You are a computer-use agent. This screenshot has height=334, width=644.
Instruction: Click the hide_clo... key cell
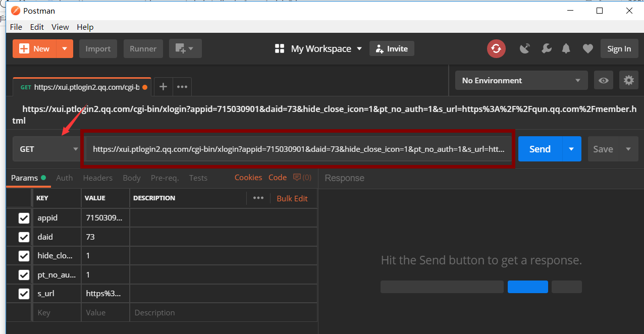(x=57, y=256)
